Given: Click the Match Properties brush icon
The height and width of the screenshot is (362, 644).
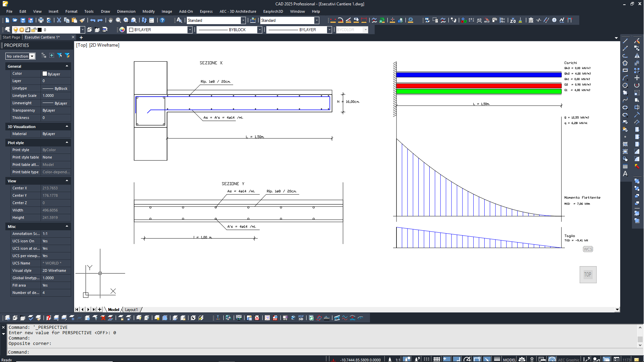Looking at the screenshot, I should pyautogui.click(x=82, y=20).
